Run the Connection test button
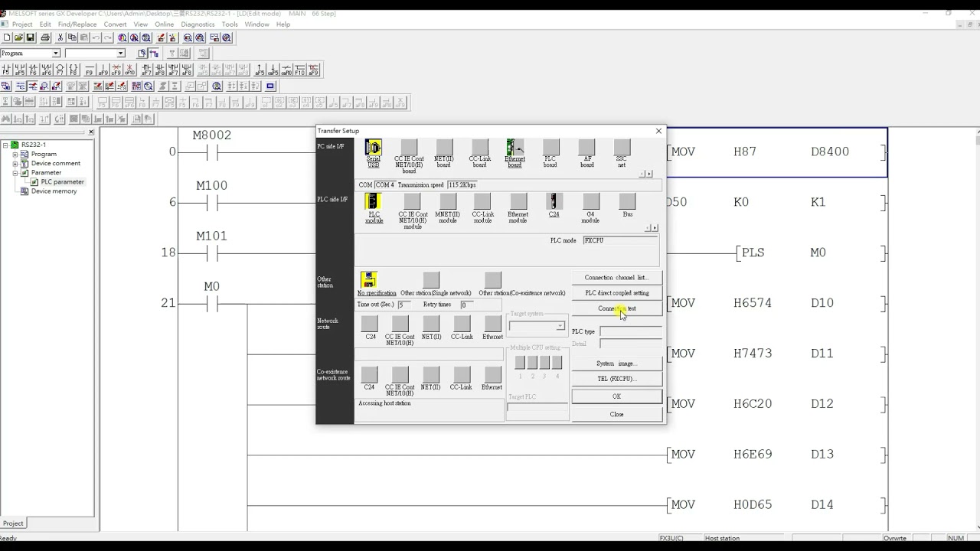The width and height of the screenshot is (980, 551). click(x=616, y=308)
